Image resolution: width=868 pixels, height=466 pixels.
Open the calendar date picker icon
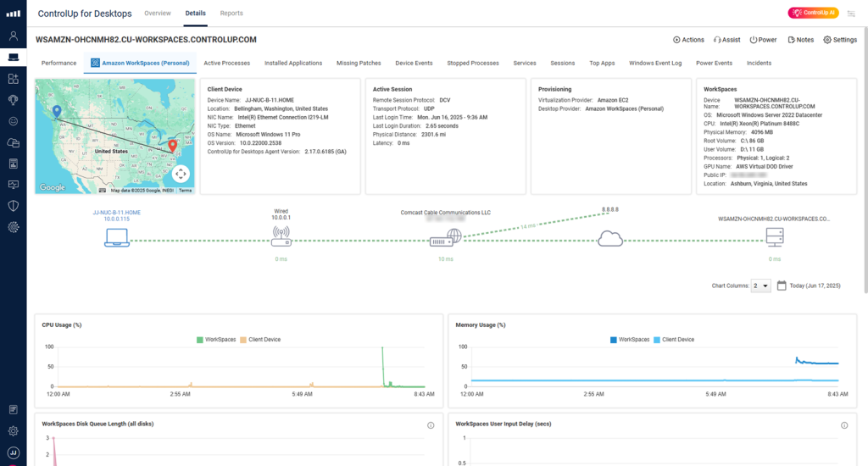click(782, 286)
